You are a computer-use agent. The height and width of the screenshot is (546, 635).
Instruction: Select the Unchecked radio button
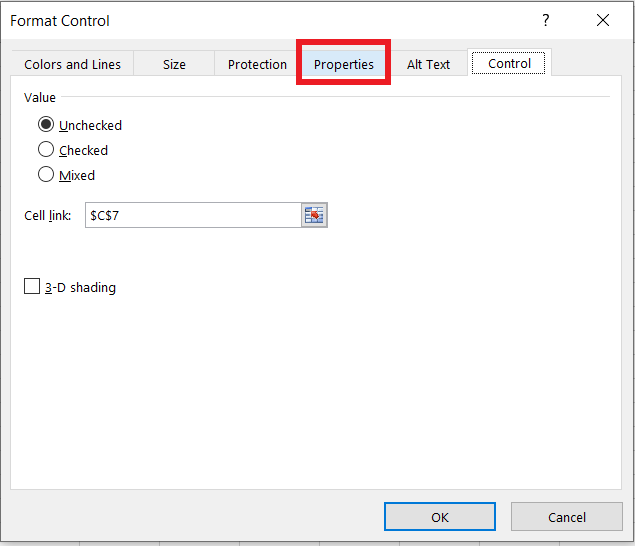click(x=46, y=124)
